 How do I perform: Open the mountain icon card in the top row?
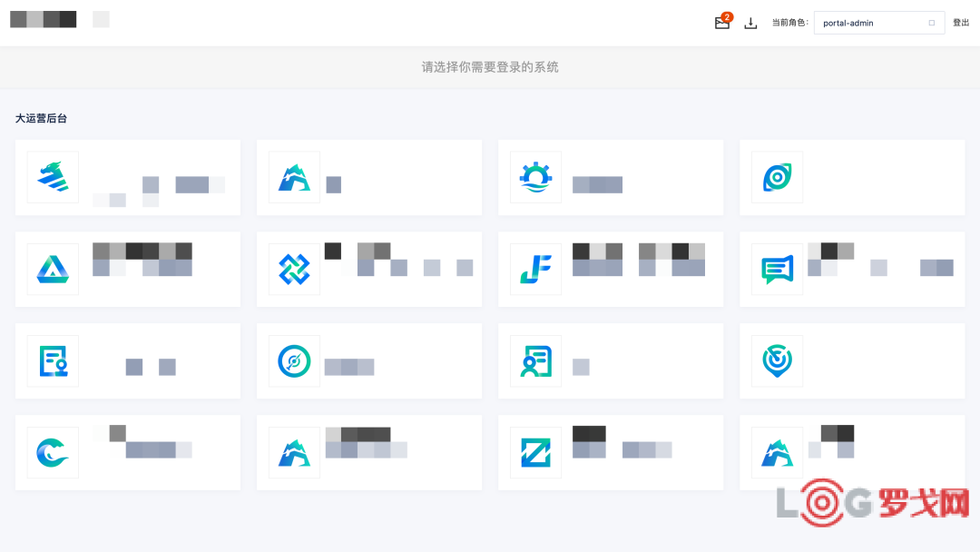point(294,177)
